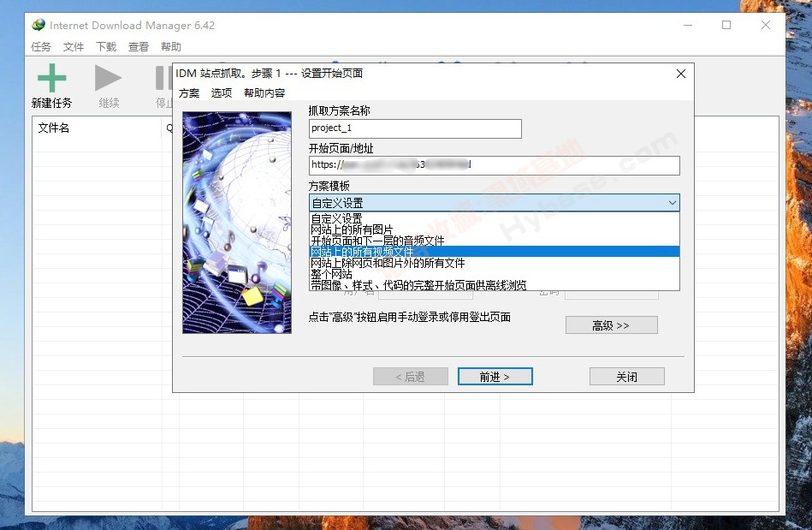Image resolution: width=812 pixels, height=530 pixels.
Task: Minimize the Internet Download Manager window
Action: tap(688, 25)
